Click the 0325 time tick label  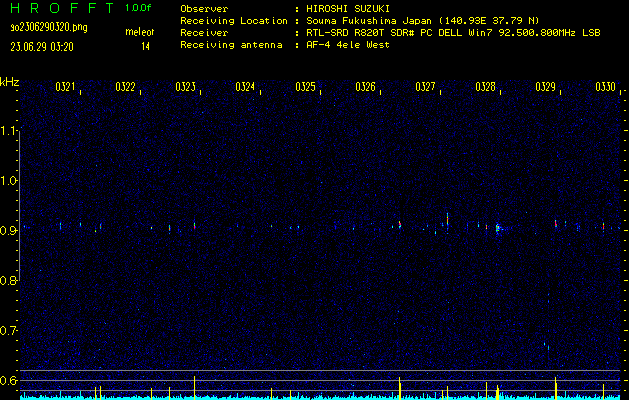[x=305, y=88]
